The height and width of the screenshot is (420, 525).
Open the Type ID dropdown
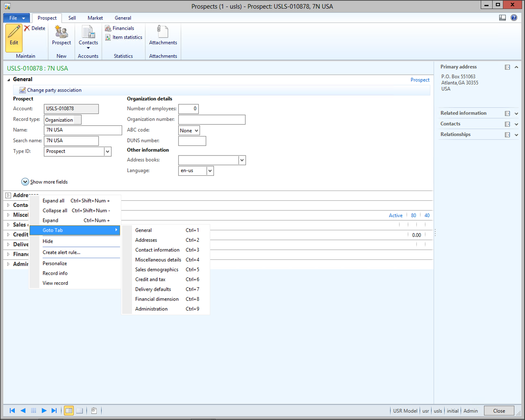pyautogui.click(x=107, y=151)
